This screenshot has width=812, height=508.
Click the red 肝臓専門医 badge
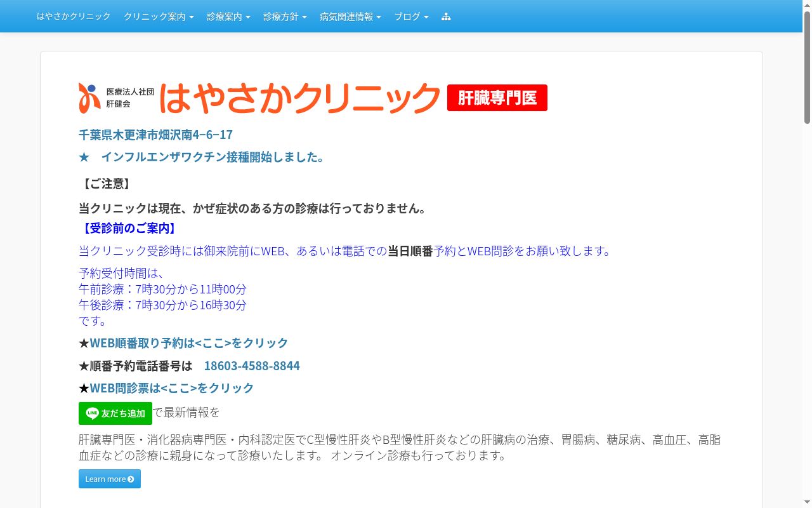pyautogui.click(x=497, y=98)
